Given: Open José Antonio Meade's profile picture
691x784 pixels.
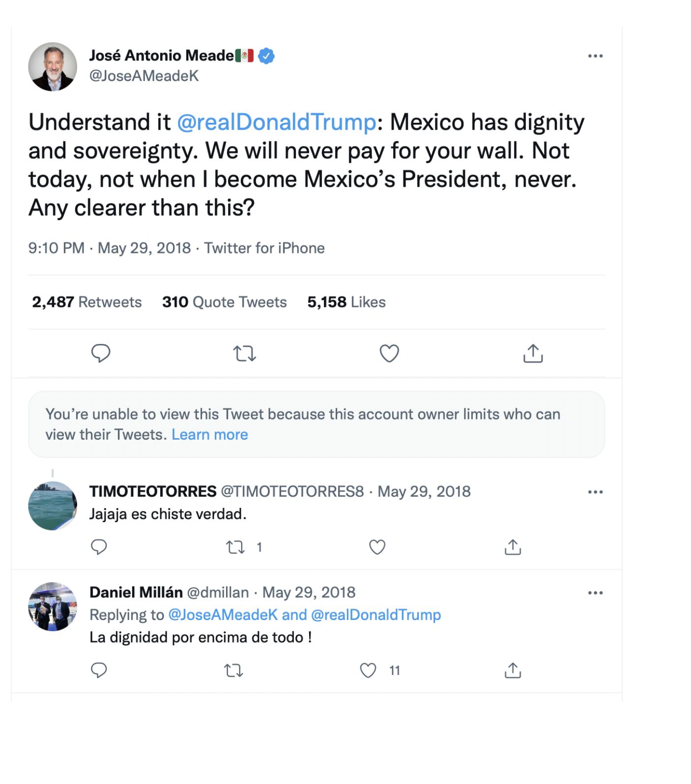Looking at the screenshot, I should [53, 67].
